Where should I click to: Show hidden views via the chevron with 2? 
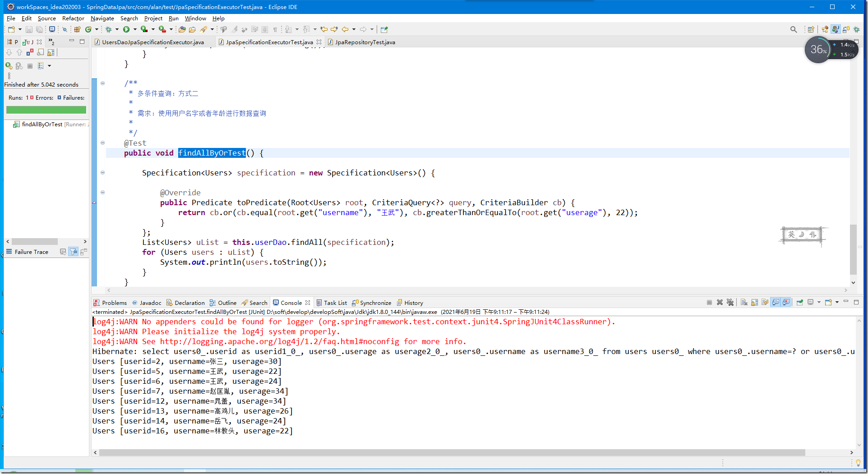click(51, 41)
